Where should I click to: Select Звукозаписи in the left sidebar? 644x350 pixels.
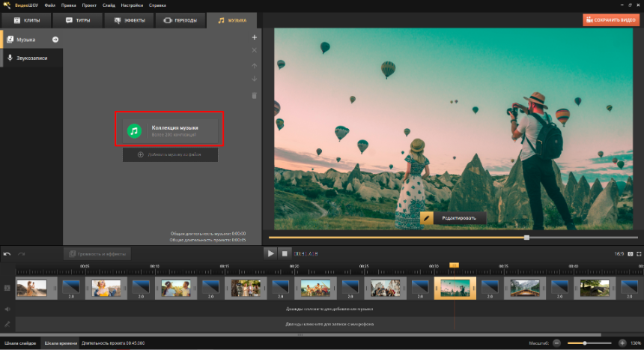click(x=31, y=58)
